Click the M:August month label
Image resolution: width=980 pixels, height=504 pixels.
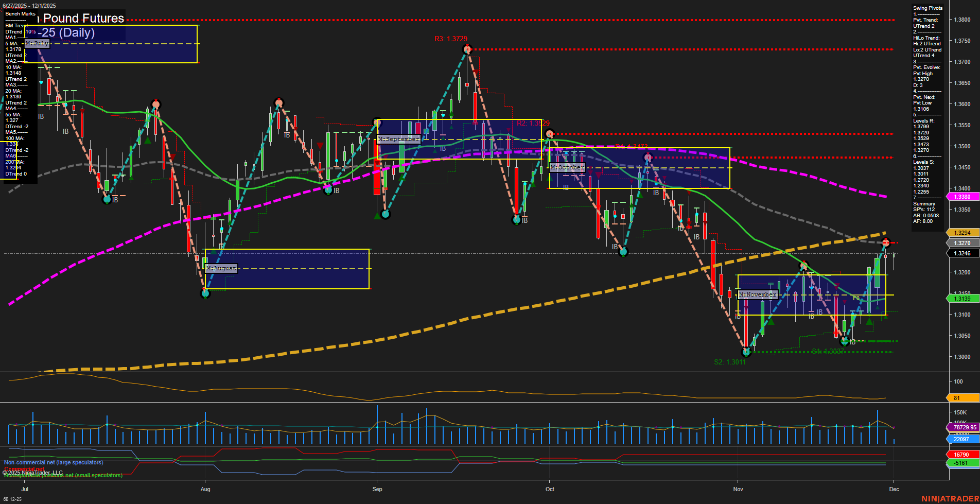click(x=221, y=268)
